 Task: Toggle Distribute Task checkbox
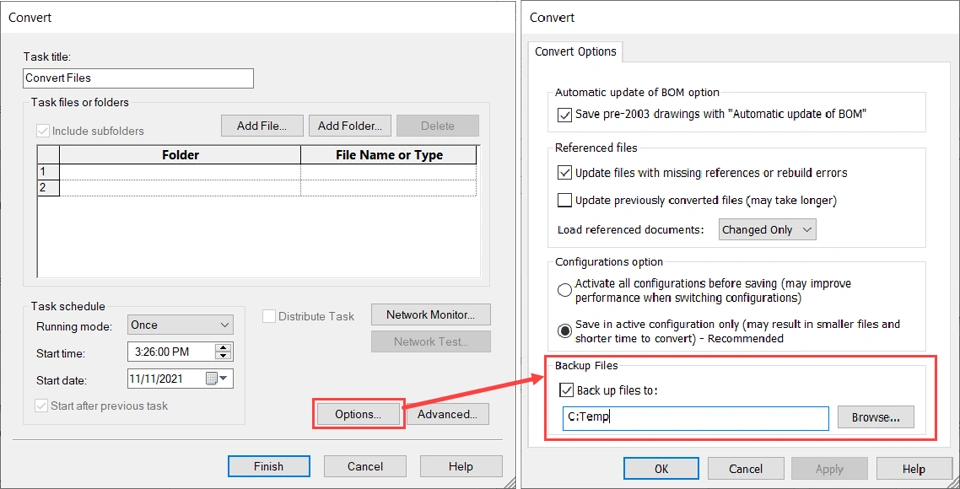[268, 316]
